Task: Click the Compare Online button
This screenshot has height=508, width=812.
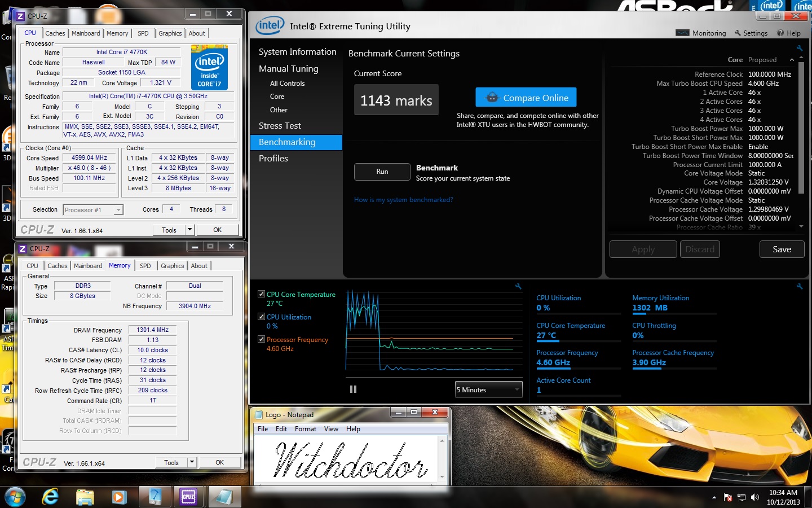Action: click(526, 98)
